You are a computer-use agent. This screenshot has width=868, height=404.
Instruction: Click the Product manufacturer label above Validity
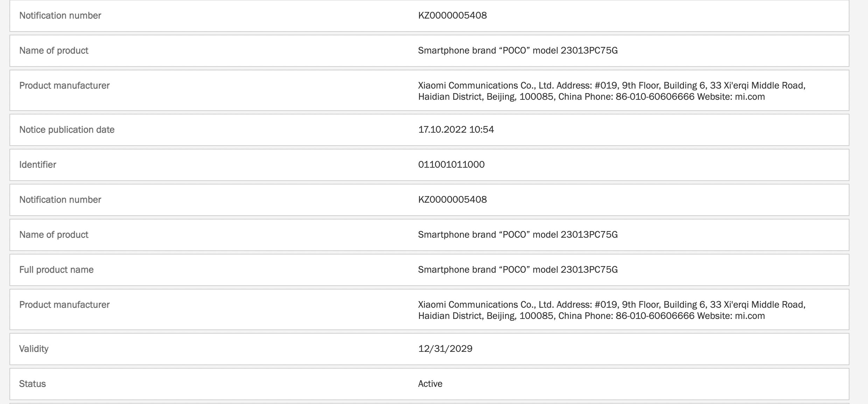(64, 305)
